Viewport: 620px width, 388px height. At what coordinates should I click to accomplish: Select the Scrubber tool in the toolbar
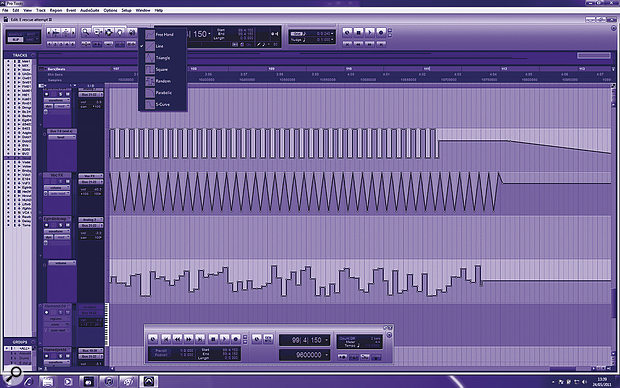[132, 32]
